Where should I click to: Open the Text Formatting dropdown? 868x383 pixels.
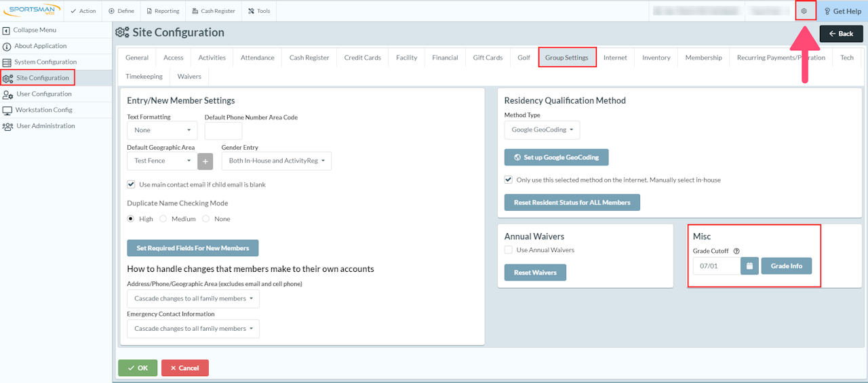tap(162, 130)
